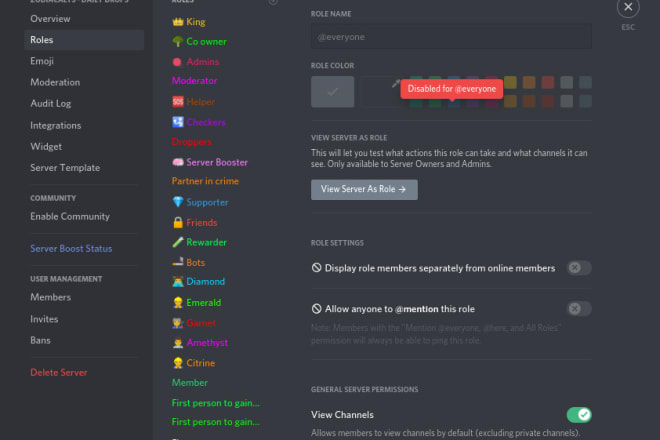Select the yellow color swatch in top row
The image size is (660, 440).
point(510,82)
